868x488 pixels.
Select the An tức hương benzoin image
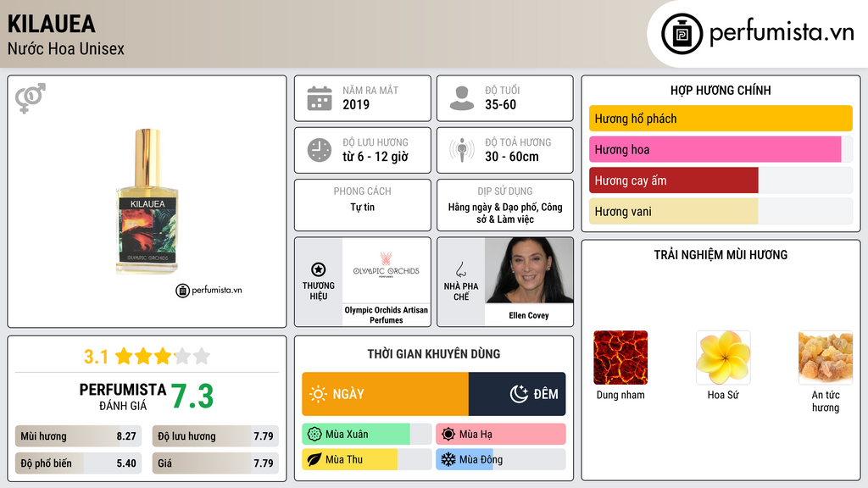point(826,358)
